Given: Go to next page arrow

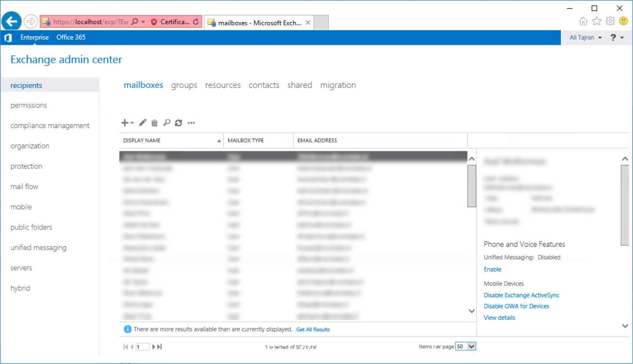Looking at the screenshot, I should (x=154, y=347).
